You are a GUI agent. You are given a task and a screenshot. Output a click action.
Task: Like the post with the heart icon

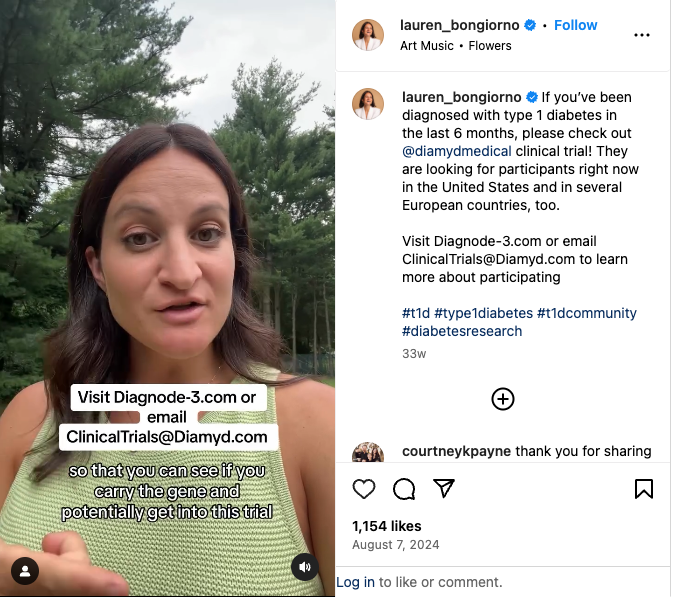[x=364, y=489]
